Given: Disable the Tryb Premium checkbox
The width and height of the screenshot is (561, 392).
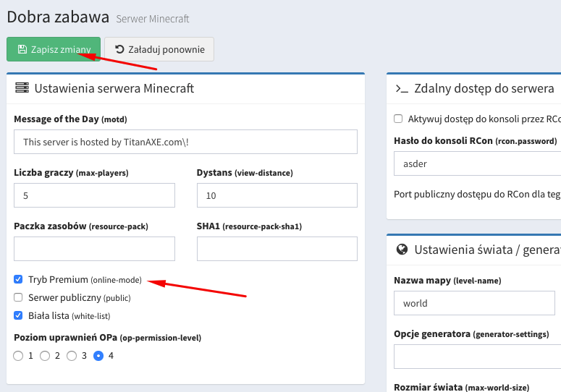Looking at the screenshot, I should pyautogui.click(x=19, y=279).
